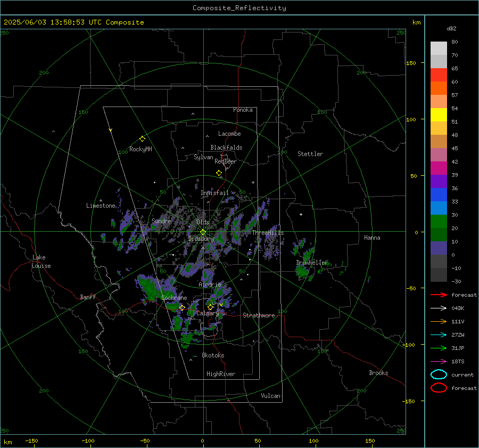Click the Didsbury town label

201,239
